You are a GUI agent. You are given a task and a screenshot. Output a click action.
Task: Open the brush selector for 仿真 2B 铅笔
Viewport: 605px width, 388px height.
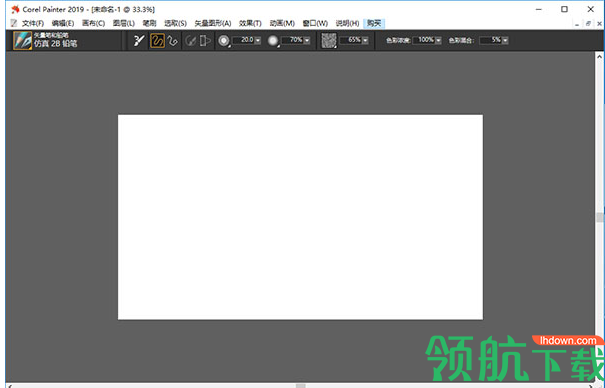(x=23, y=40)
